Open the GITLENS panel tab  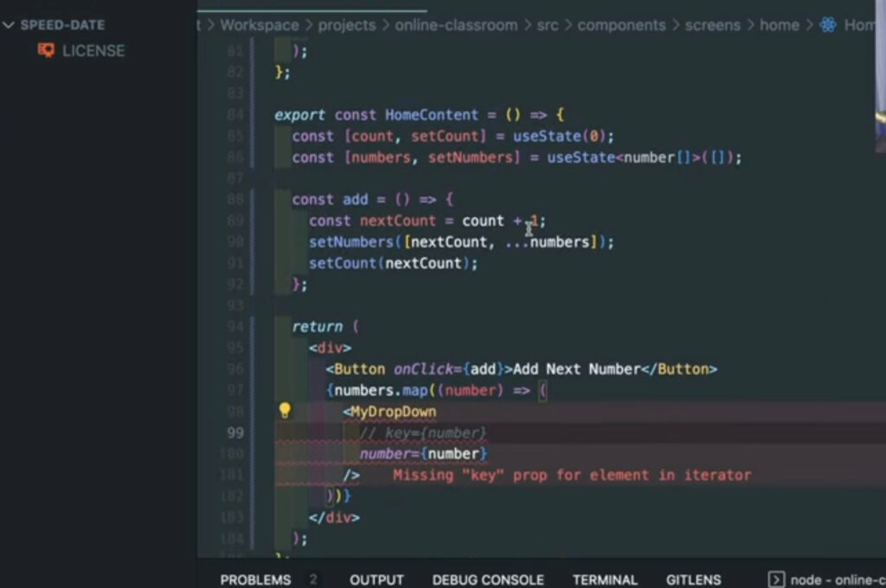point(693,580)
